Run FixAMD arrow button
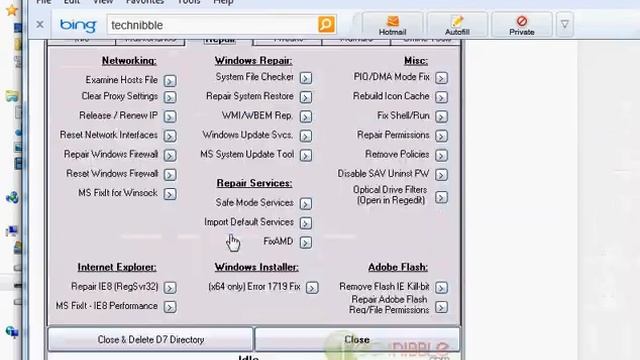Image resolution: width=640 pixels, height=360 pixels. 306,242
